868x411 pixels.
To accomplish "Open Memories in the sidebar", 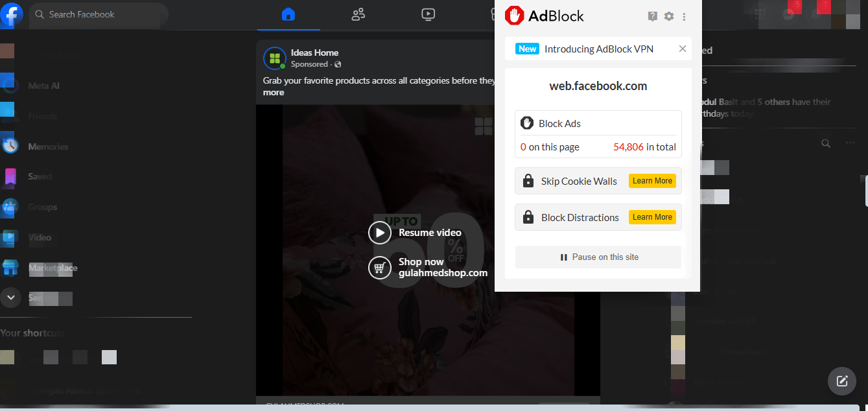I will coord(48,147).
